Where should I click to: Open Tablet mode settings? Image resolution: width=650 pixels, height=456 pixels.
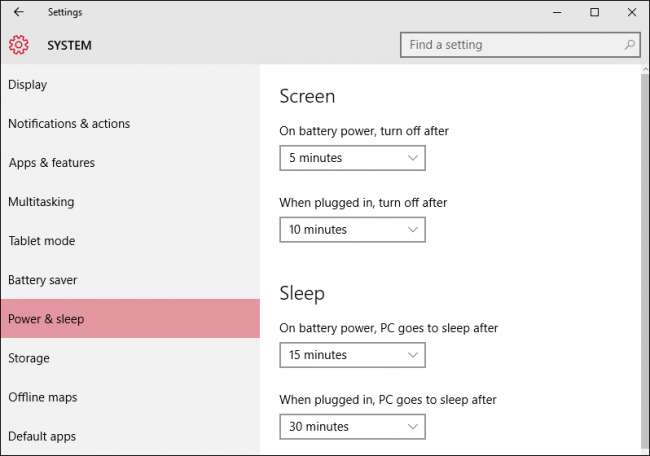42,241
